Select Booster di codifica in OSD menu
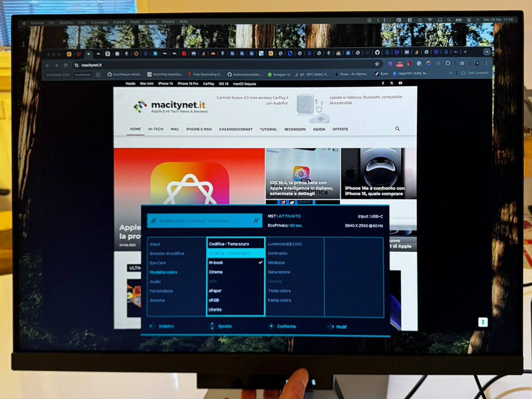 (x=167, y=253)
